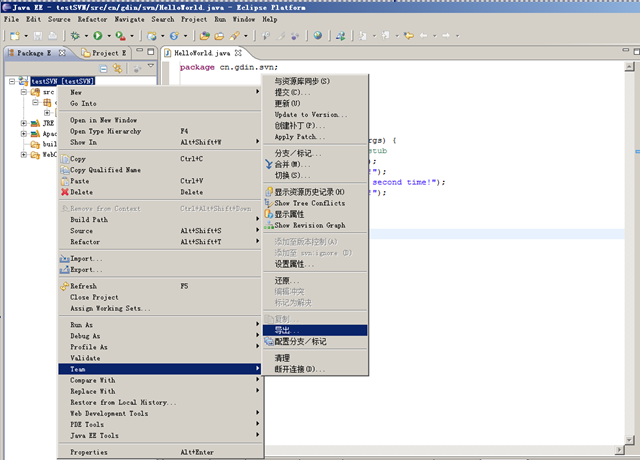
Task: Switch to the Project E tab
Action: tap(104, 53)
